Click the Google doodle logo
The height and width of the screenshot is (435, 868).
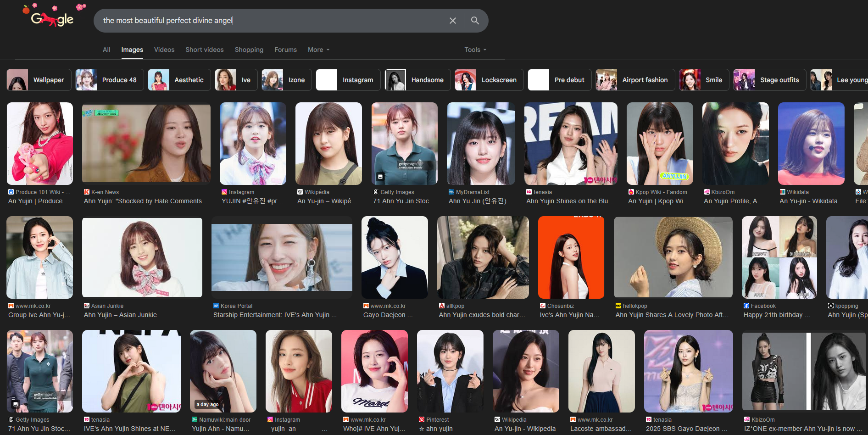point(53,16)
